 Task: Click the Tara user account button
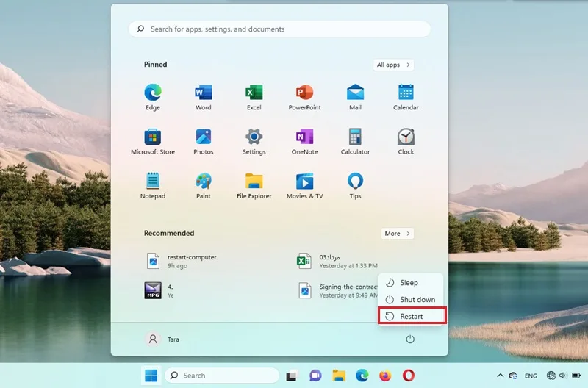point(163,339)
